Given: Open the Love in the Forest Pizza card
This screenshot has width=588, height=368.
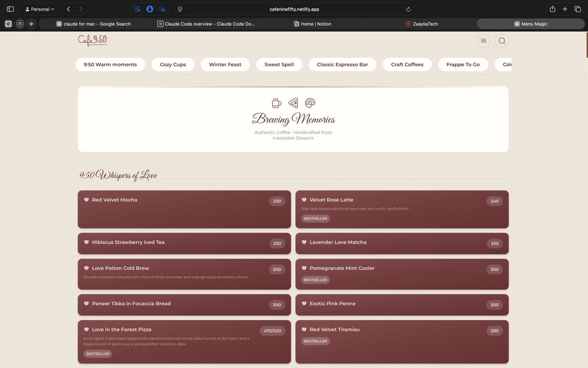Looking at the screenshot, I should coord(184,342).
